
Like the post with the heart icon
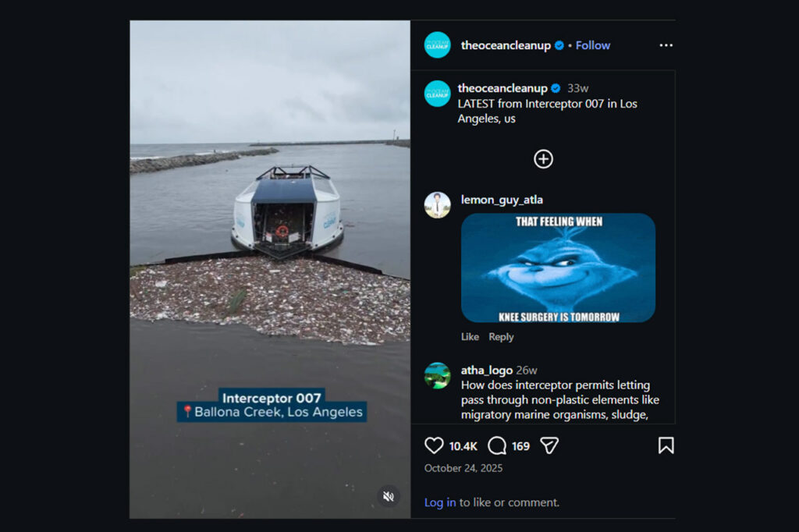(x=434, y=446)
